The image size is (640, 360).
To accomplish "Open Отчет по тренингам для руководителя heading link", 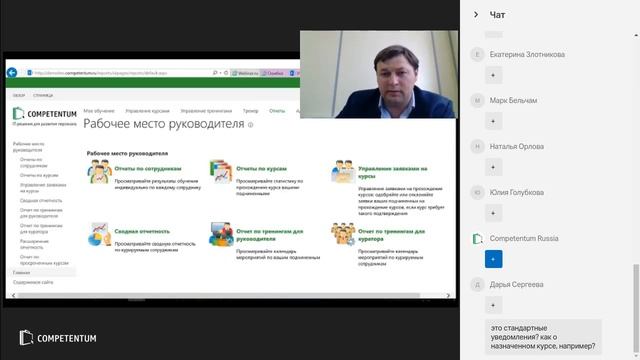I will click(x=269, y=235).
